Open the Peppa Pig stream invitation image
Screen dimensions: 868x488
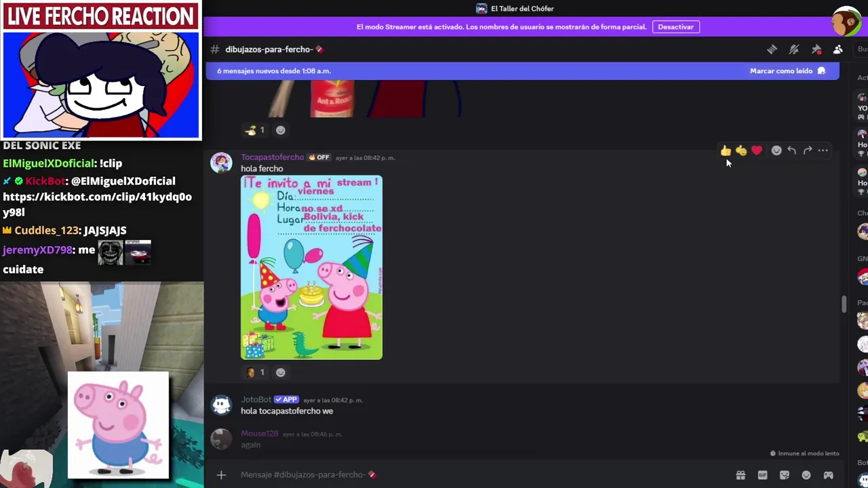[311, 268]
